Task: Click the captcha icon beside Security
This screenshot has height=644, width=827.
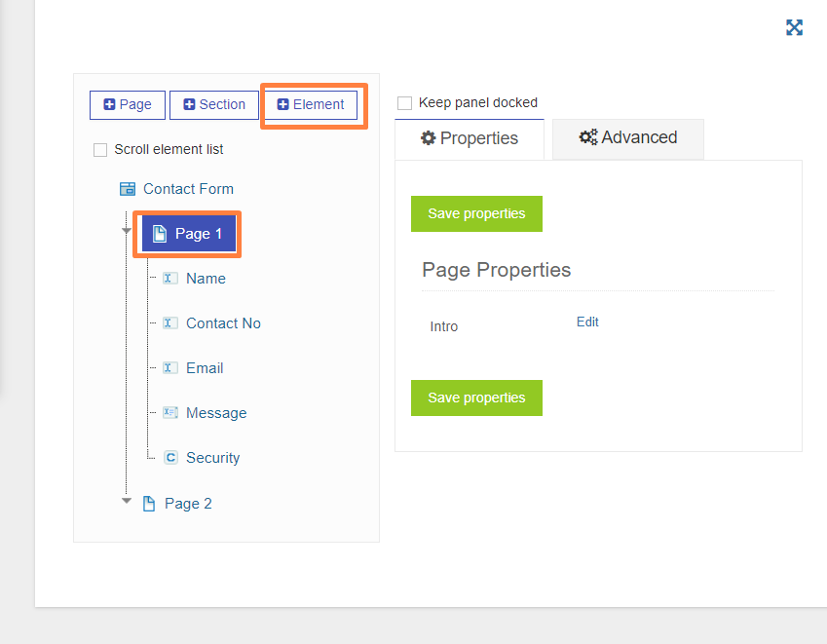Action: [170, 457]
